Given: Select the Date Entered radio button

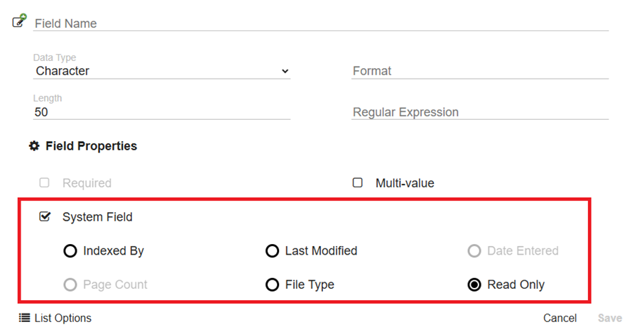Looking at the screenshot, I should 474,250.
